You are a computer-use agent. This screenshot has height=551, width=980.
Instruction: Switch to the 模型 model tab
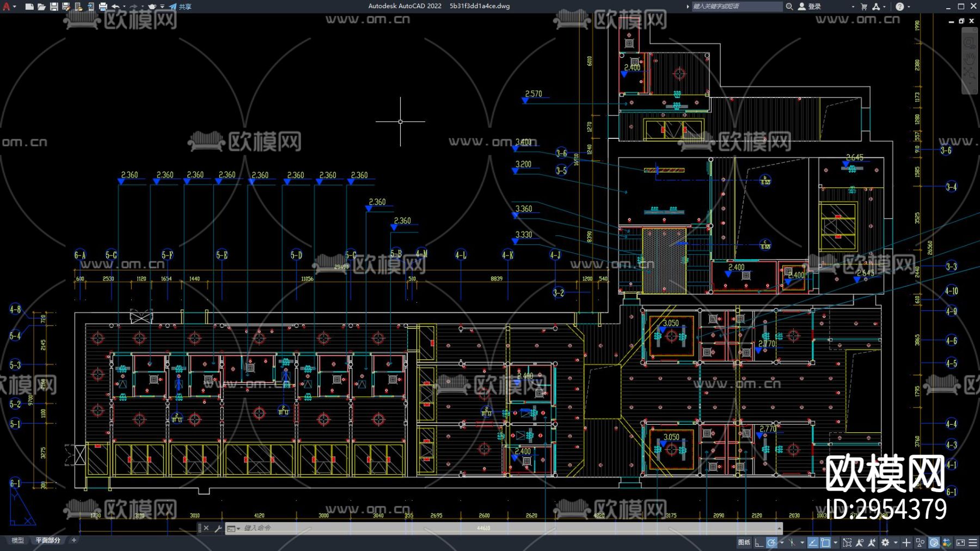[18, 541]
